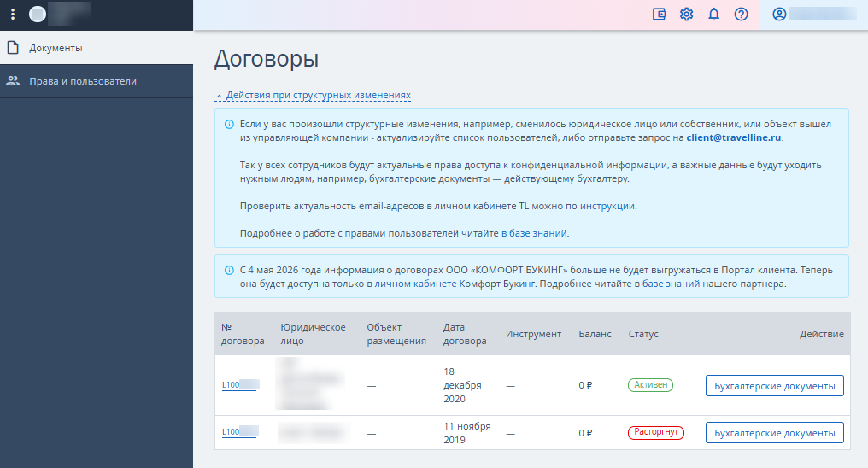This screenshot has width=868, height=468.
Task: Open help question mark icon
Action: click(x=742, y=15)
